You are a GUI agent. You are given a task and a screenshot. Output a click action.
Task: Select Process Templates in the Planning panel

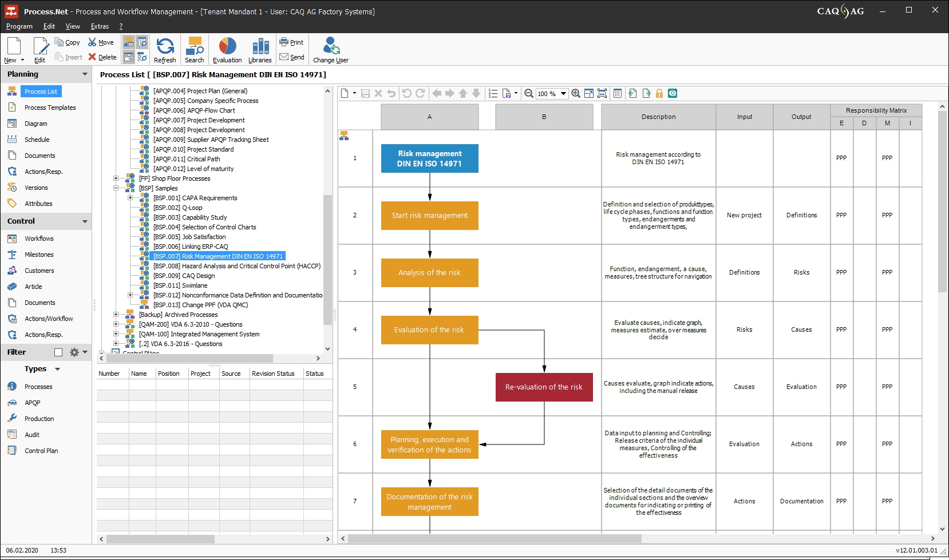[x=50, y=108]
